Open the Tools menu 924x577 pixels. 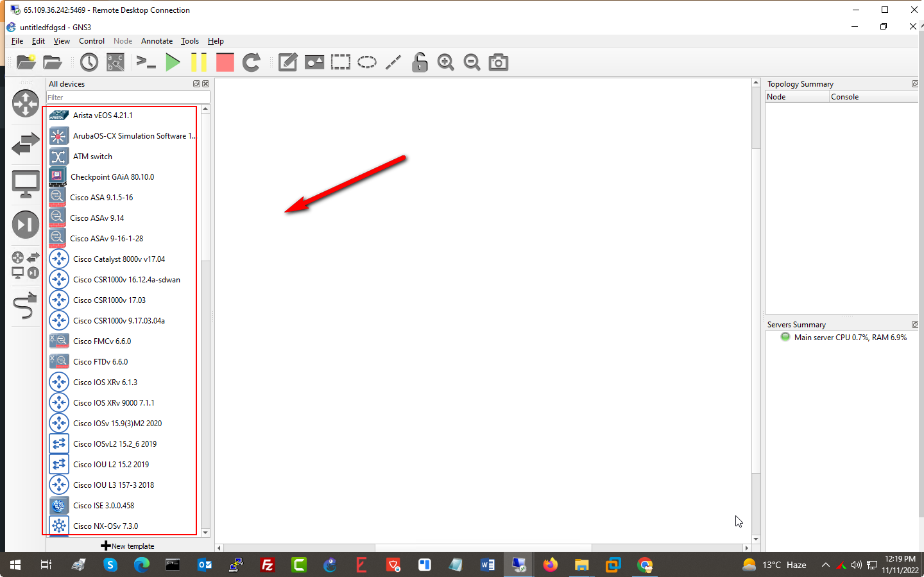tap(189, 41)
